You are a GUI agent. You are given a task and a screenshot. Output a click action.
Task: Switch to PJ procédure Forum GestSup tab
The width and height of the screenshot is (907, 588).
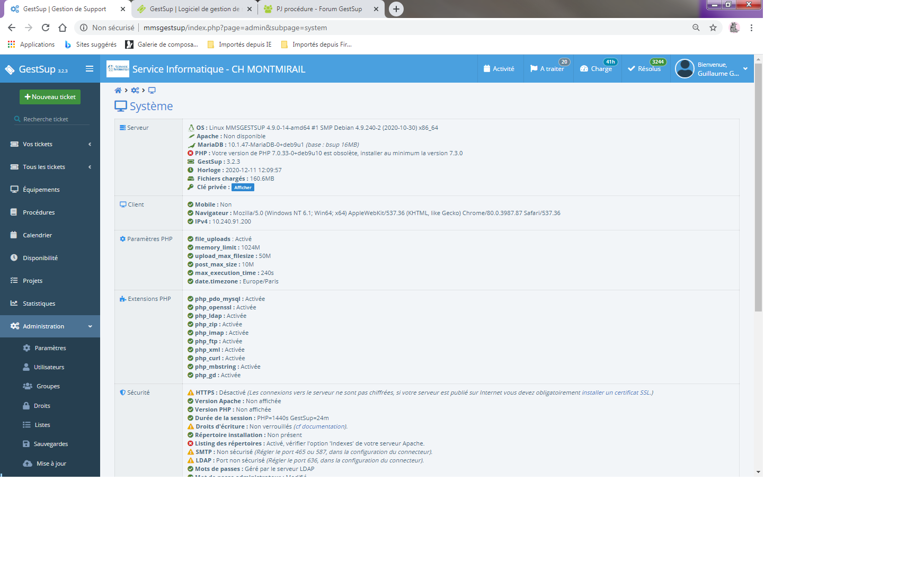coord(319,9)
